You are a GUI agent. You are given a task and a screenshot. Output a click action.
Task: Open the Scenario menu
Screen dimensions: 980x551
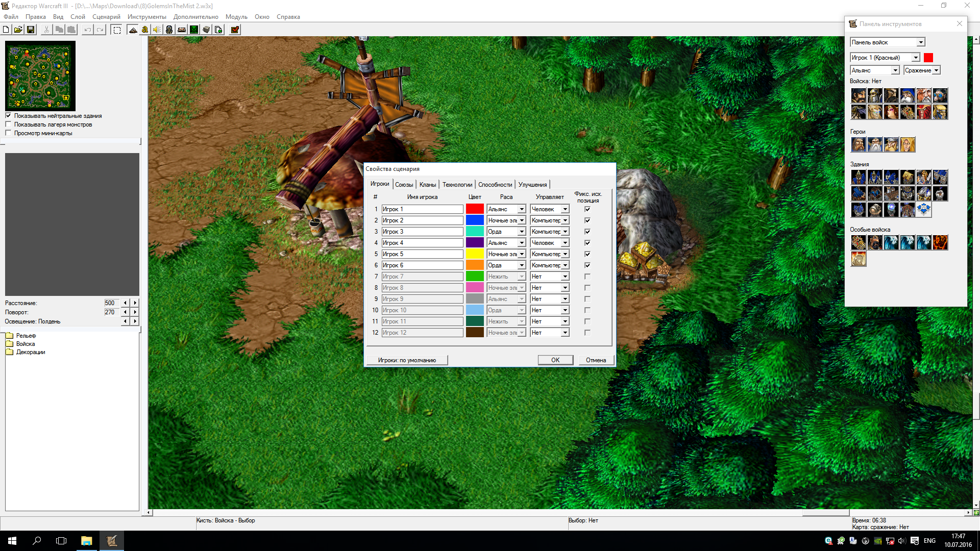(x=106, y=17)
